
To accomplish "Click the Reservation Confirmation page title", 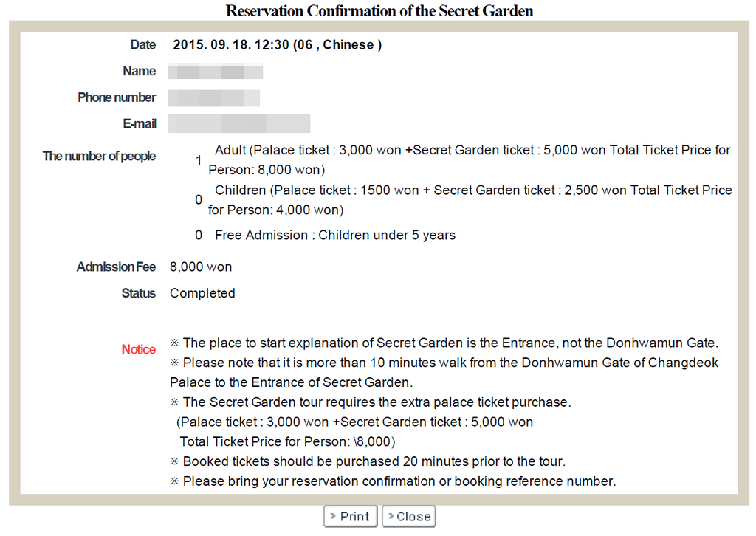I will click(379, 10).
